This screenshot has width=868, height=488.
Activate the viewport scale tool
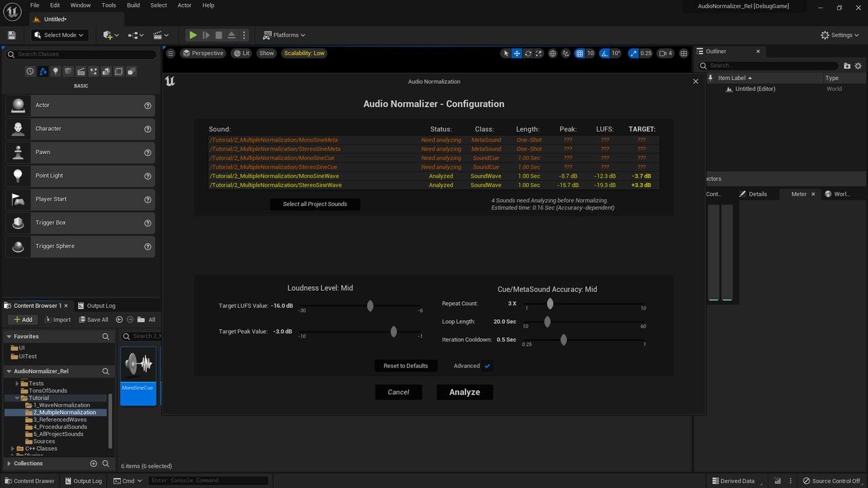coord(538,53)
